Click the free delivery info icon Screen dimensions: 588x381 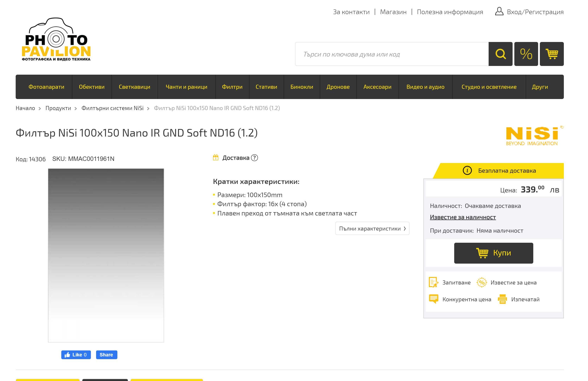pyautogui.click(x=467, y=170)
